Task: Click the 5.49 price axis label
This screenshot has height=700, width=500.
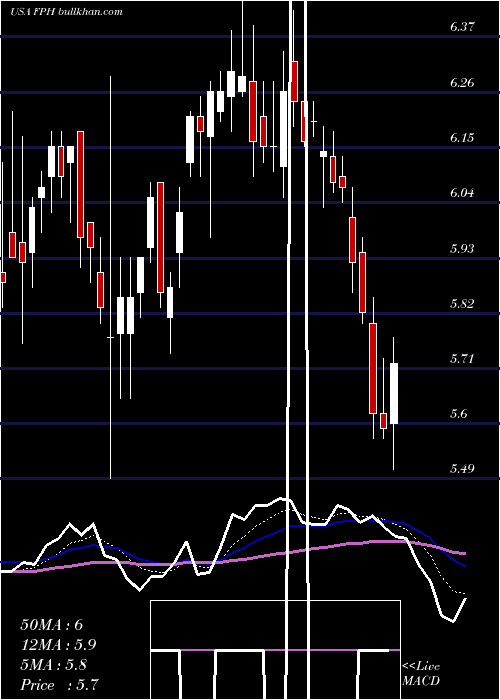Action: pos(462,468)
